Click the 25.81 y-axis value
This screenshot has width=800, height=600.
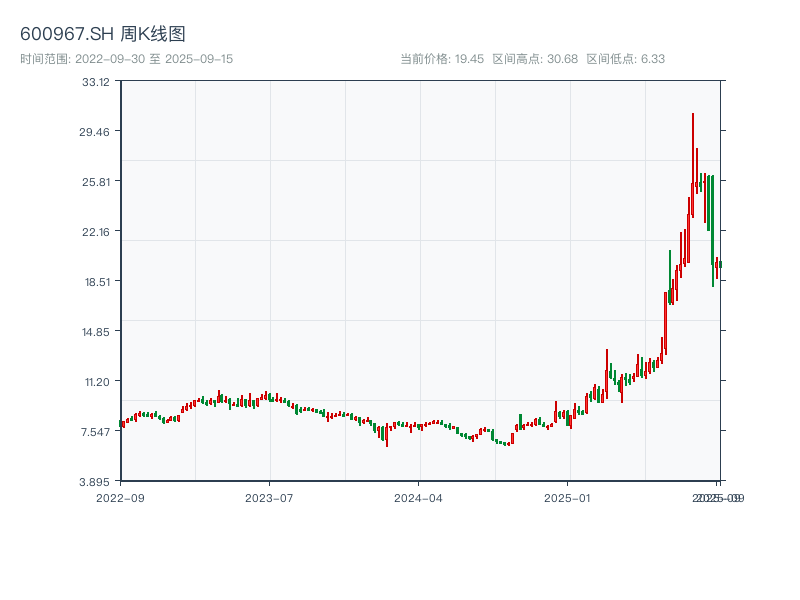point(96,182)
